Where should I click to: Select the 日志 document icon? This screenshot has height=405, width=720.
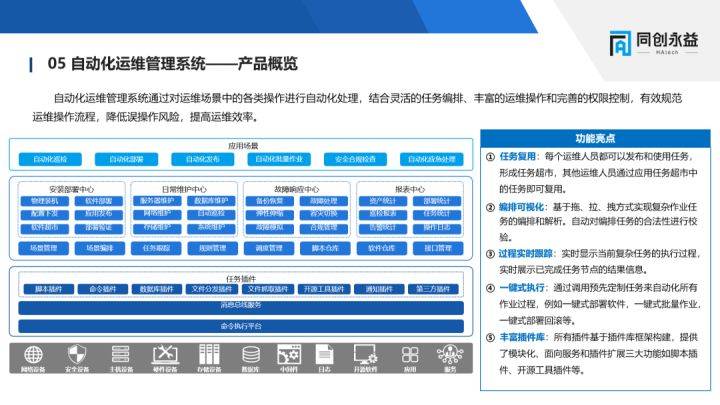tap(325, 355)
